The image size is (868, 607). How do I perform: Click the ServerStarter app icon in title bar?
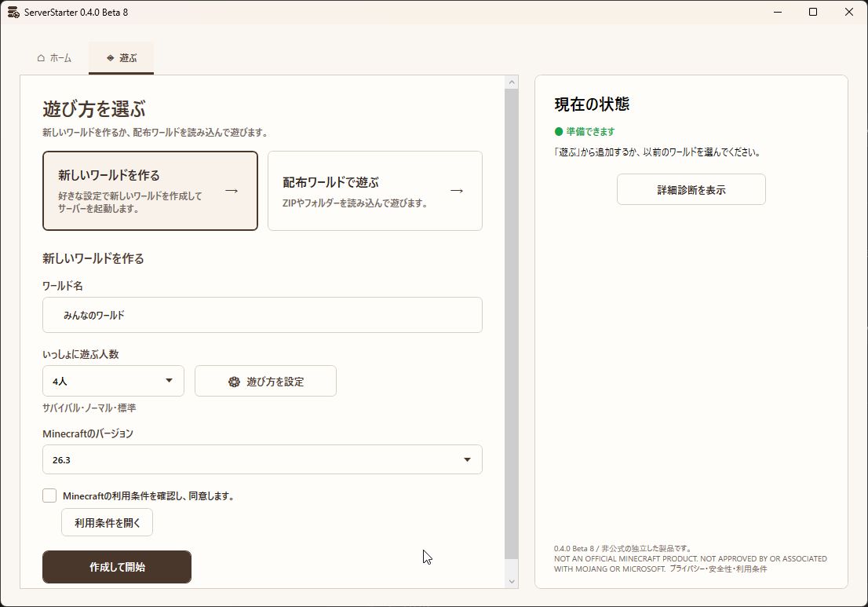tap(13, 13)
